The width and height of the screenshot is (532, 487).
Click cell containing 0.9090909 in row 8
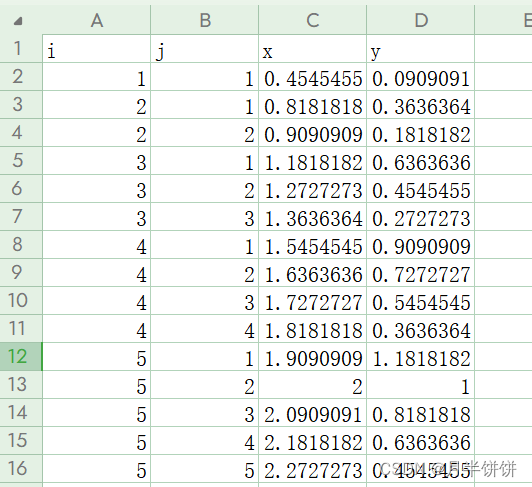[421, 245]
